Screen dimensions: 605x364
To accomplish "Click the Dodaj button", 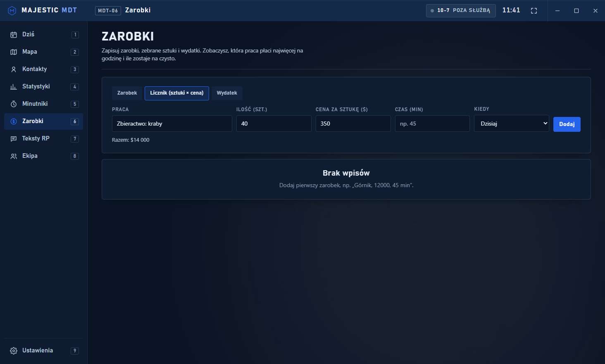I will pos(567,124).
